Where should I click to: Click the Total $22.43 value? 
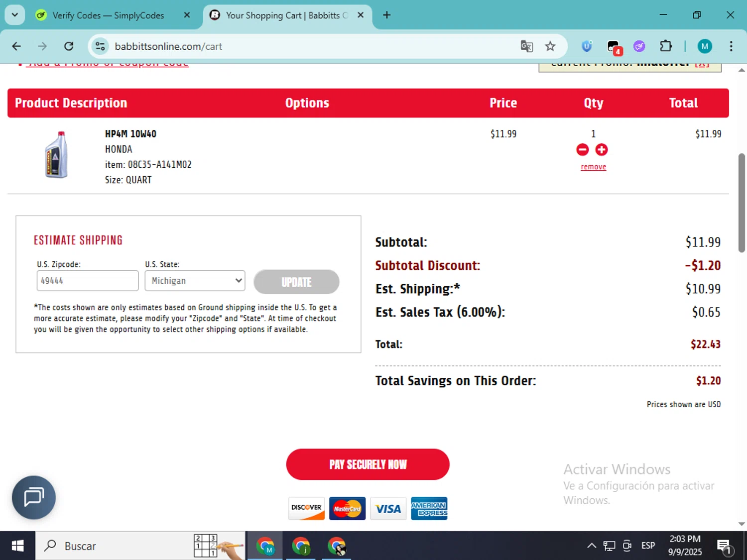[705, 344]
